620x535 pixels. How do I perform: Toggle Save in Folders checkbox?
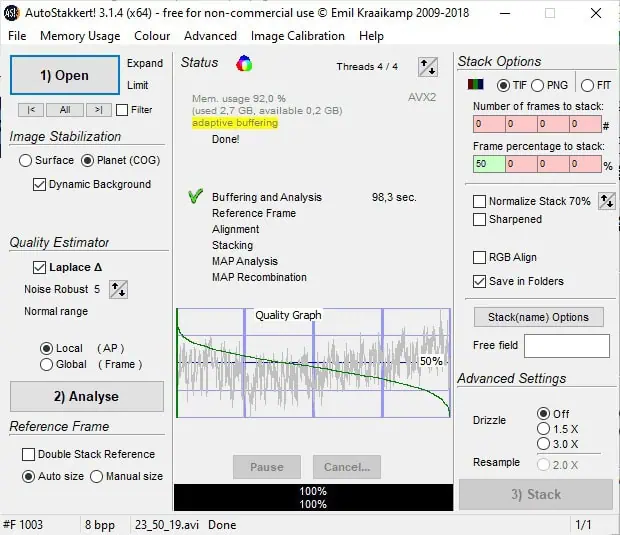coord(479,282)
